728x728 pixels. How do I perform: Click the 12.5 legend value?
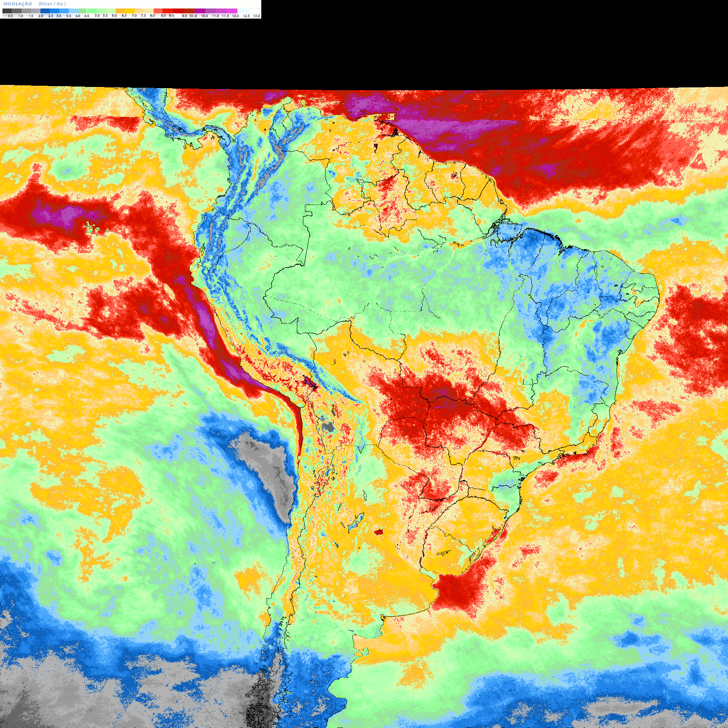point(246,16)
